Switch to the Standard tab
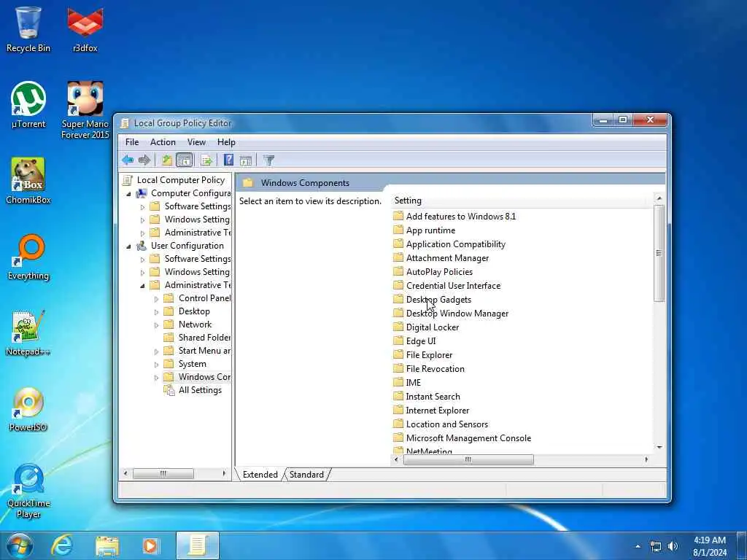747x560 pixels. tap(306, 474)
